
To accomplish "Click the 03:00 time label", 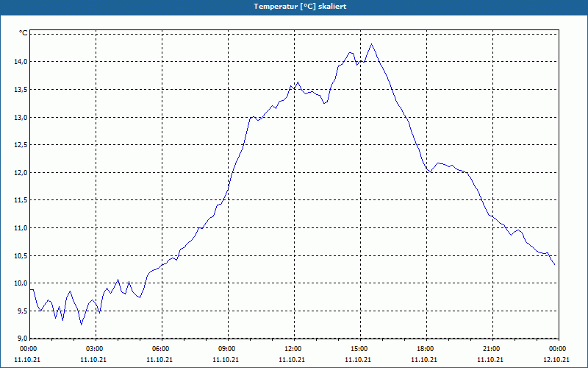I will (95, 349).
